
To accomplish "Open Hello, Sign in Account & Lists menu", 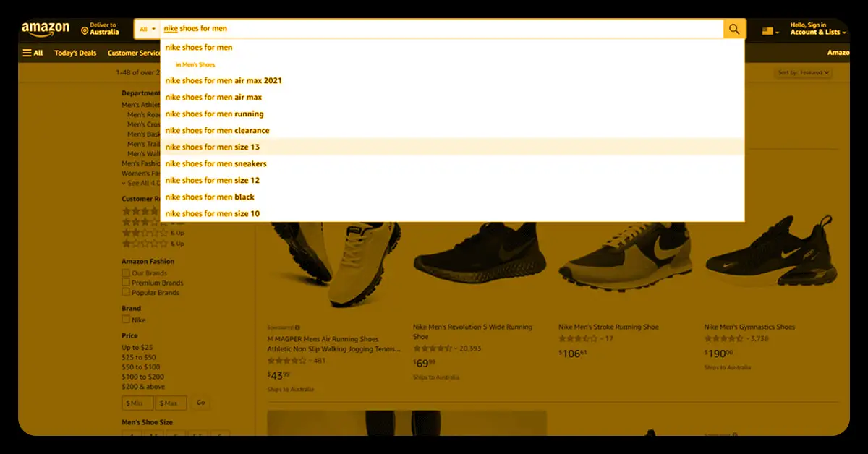I will click(x=817, y=29).
